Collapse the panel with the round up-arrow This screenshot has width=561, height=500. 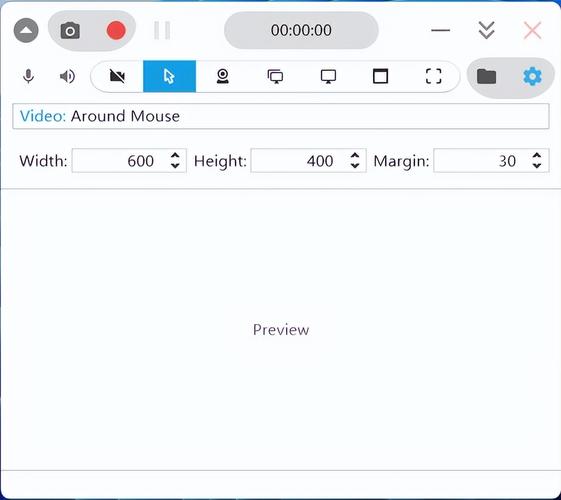pyautogui.click(x=26, y=30)
